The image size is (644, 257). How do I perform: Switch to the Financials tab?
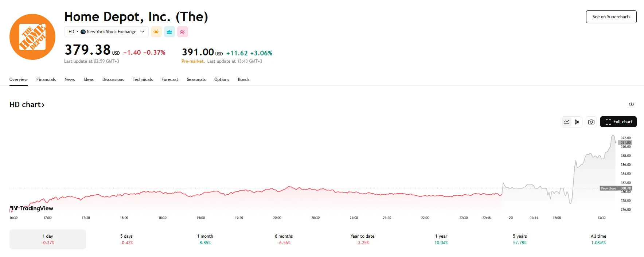(46, 79)
